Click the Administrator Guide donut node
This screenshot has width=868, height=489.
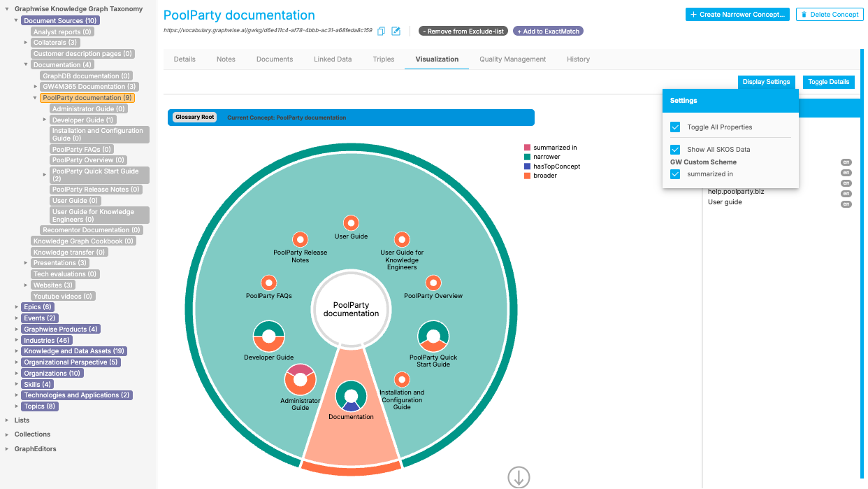pos(301,380)
